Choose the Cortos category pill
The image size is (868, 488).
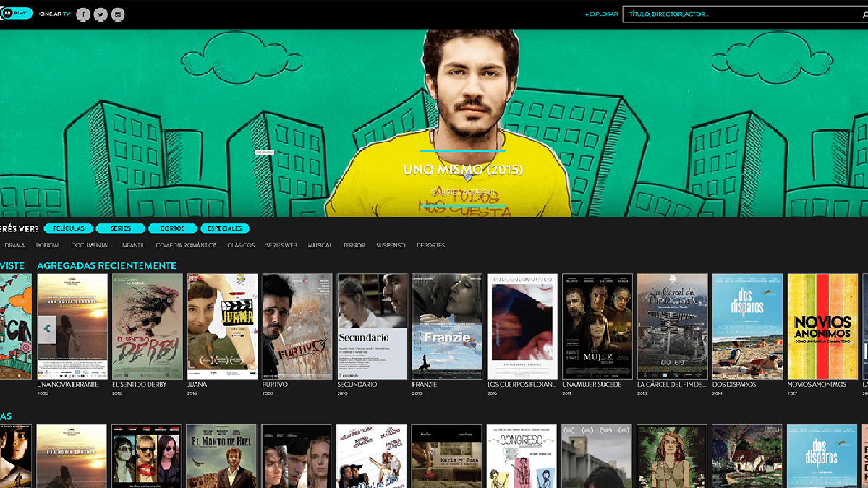tap(173, 228)
